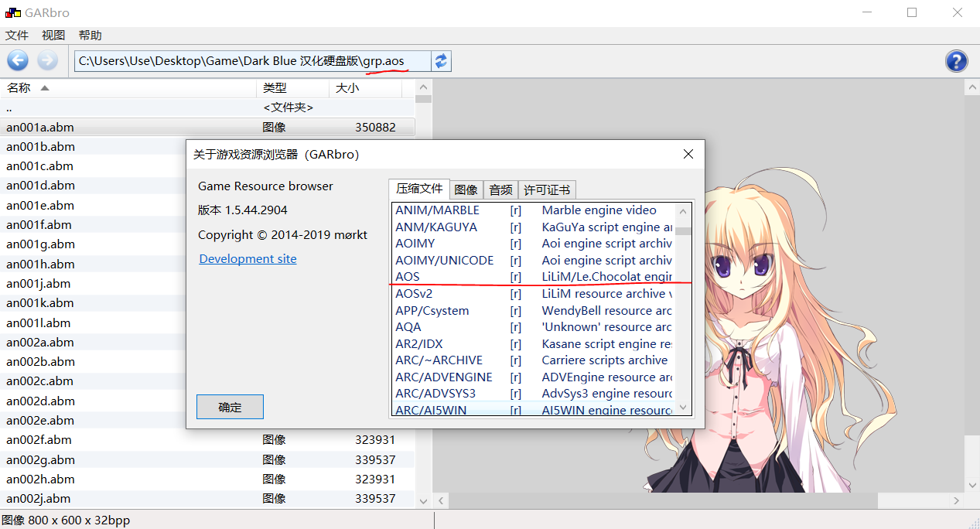
Task: Select file an002f.abm in list
Action: click(39, 440)
